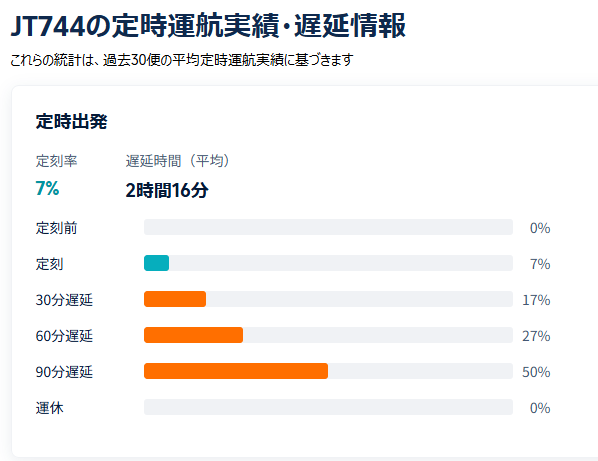The image size is (598, 461).
Task: Click the orange 90分遅延 bar
Action: (x=236, y=371)
